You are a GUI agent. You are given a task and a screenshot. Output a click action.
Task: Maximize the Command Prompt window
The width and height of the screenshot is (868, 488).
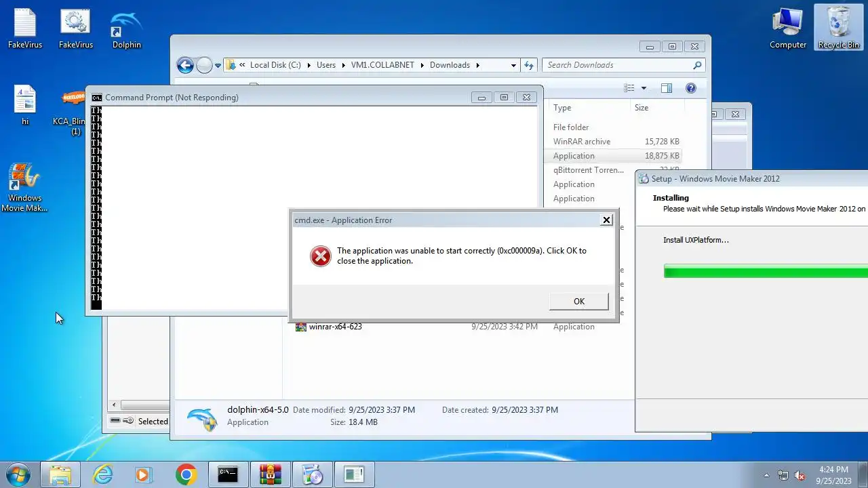click(x=504, y=98)
